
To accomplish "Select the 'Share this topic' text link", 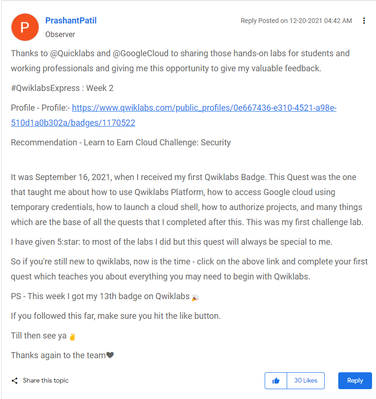I will click(46, 380).
